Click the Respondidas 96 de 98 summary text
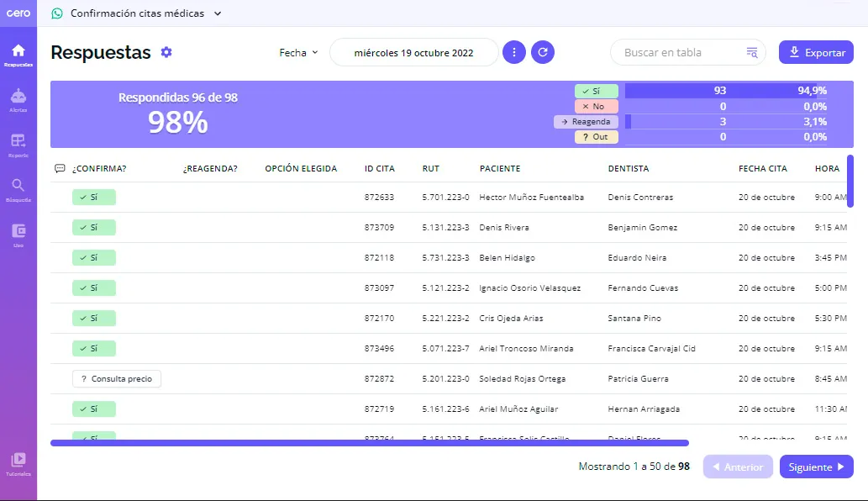The height and width of the screenshot is (501, 868). [177, 98]
